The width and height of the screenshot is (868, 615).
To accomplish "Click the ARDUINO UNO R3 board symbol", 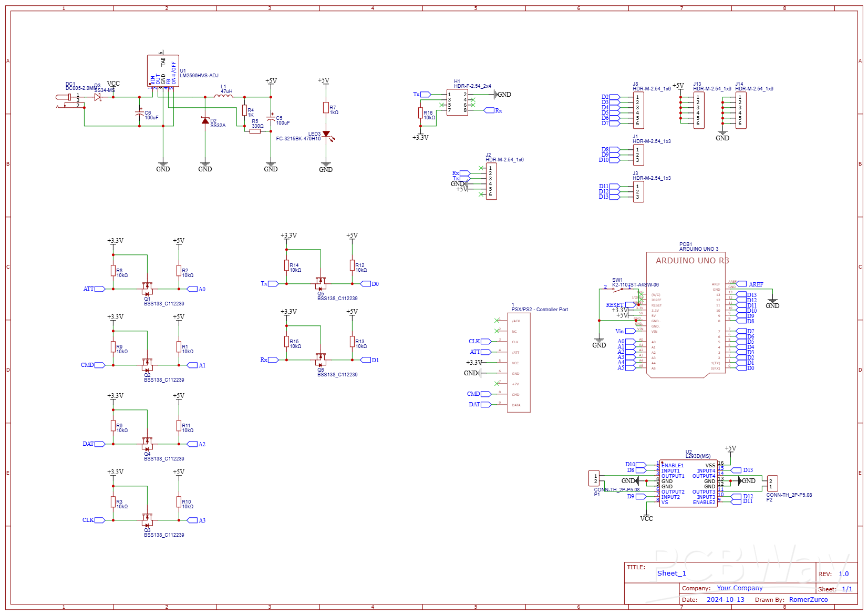I will (686, 315).
